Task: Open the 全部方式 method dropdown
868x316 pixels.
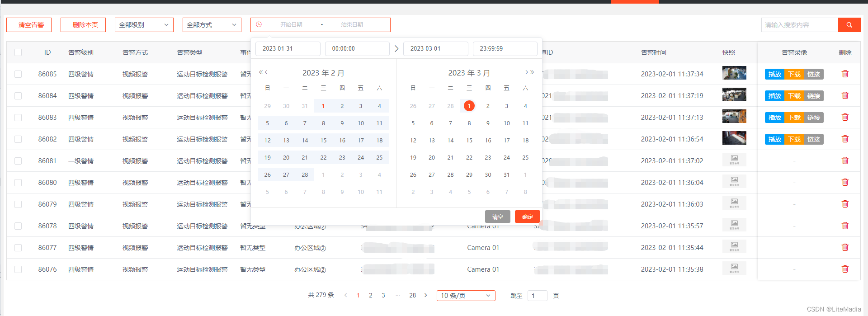Action: coord(212,25)
